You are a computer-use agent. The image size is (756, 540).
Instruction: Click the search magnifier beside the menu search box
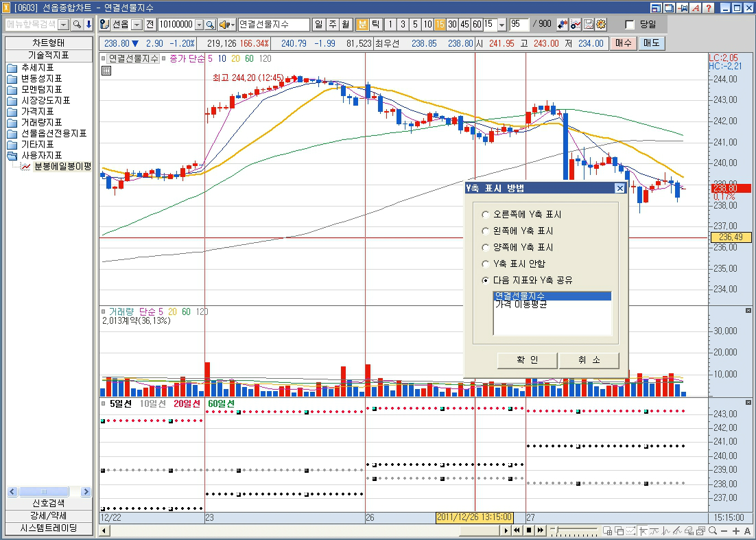pyautogui.click(x=77, y=25)
